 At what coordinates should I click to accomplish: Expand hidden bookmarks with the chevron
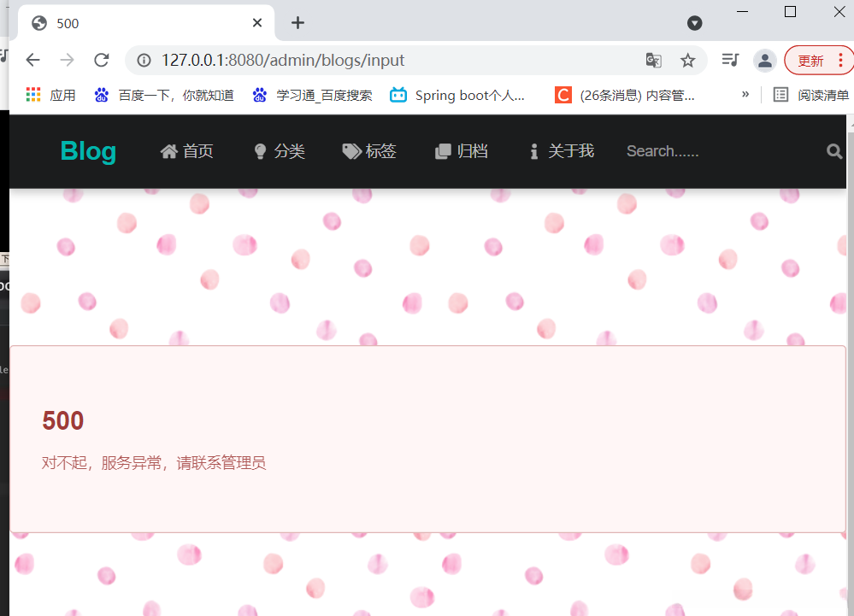[x=745, y=95]
